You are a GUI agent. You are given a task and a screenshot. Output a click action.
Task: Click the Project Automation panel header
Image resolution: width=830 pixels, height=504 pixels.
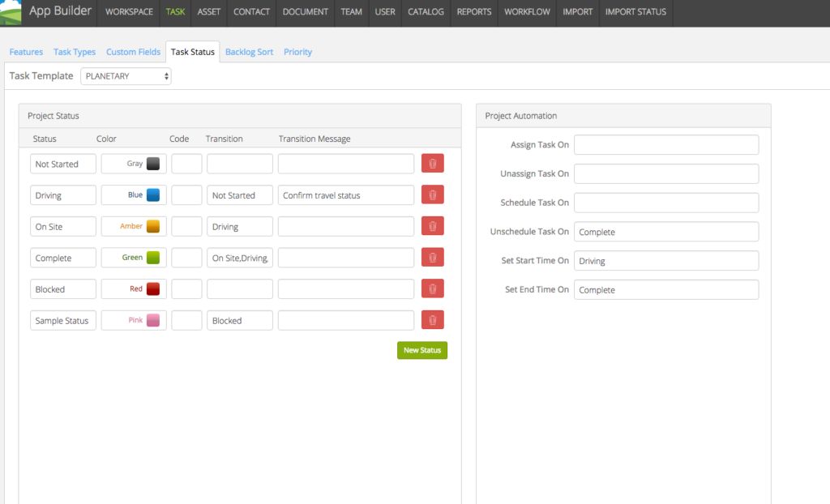coord(623,115)
